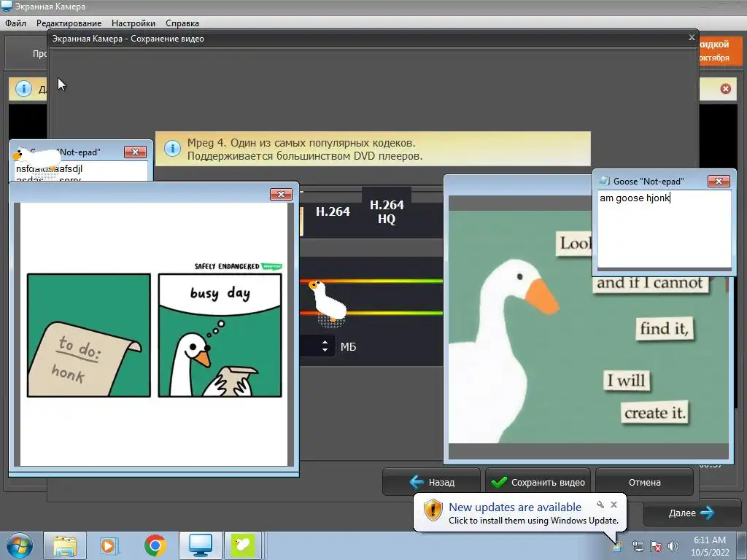Open Windows Media Player from taskbar

109,545
